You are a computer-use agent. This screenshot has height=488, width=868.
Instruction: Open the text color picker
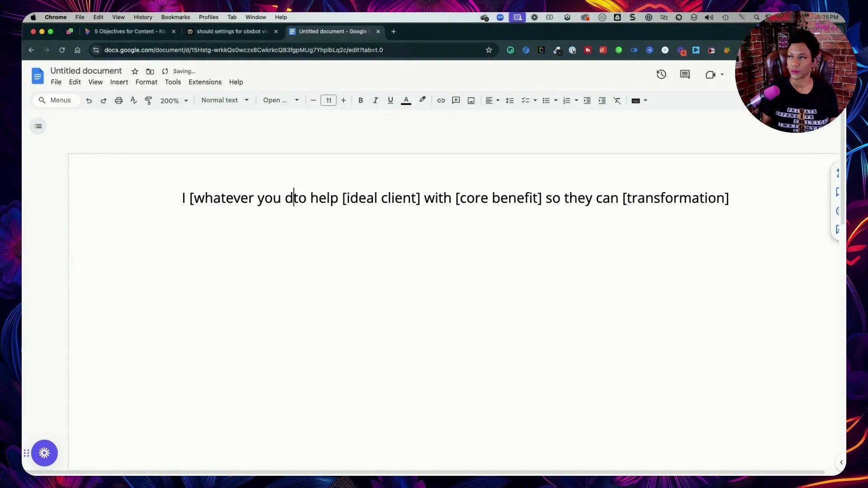pyautogui.click(x=406, y=100)
